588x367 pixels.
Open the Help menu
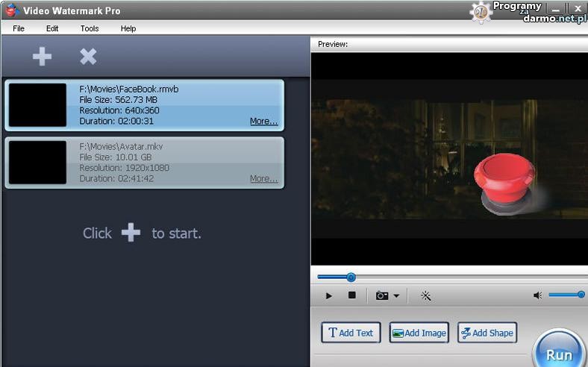[128, 28]
